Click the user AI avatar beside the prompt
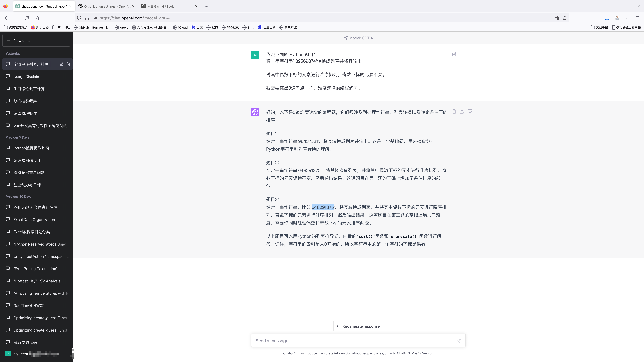 point(255,55)
